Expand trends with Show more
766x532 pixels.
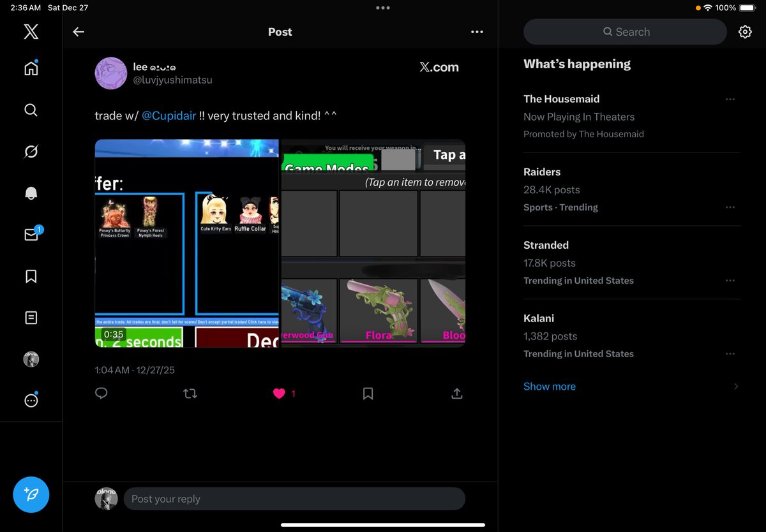(x=550, y=387)
